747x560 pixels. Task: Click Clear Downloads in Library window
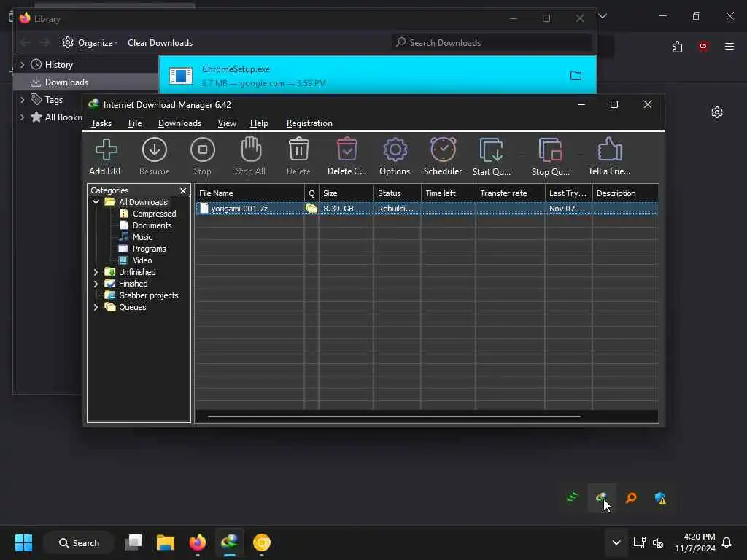click(160, 43)
